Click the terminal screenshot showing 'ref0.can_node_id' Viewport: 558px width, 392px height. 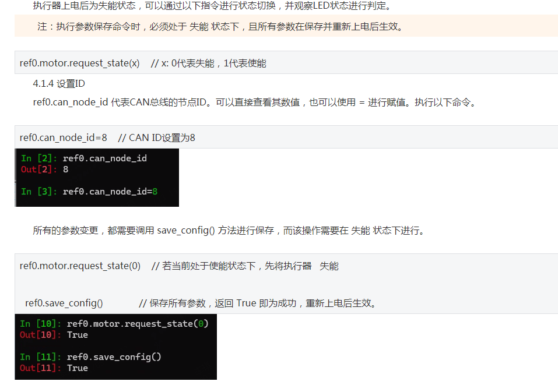point(97,178)
